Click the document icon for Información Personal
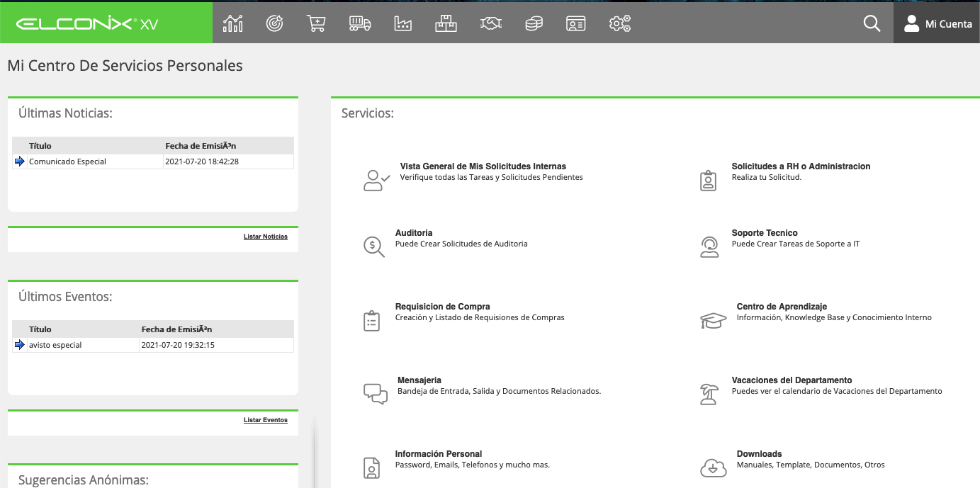This screenshot has height=488, width=980. (371, 467)
